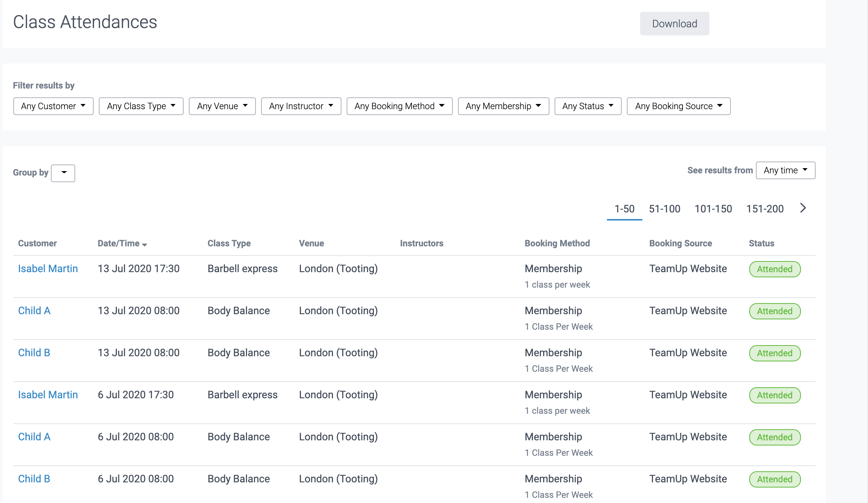Expand the Any Instructor filter

301,106
